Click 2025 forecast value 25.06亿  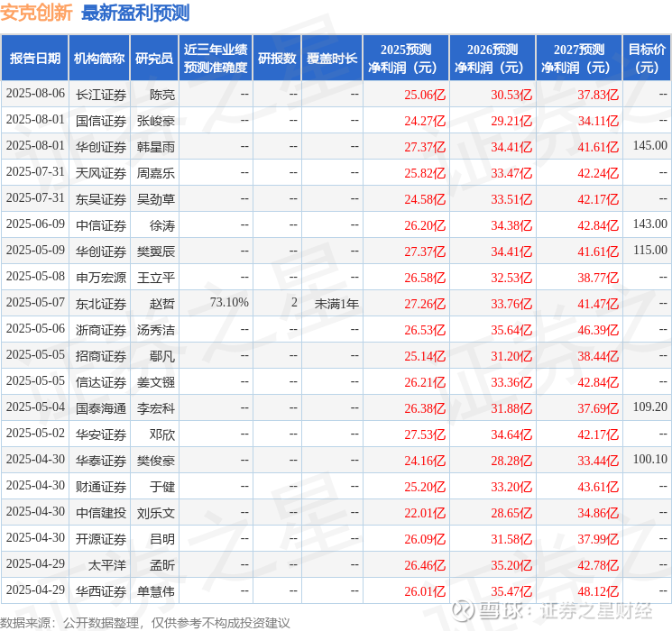425,95
